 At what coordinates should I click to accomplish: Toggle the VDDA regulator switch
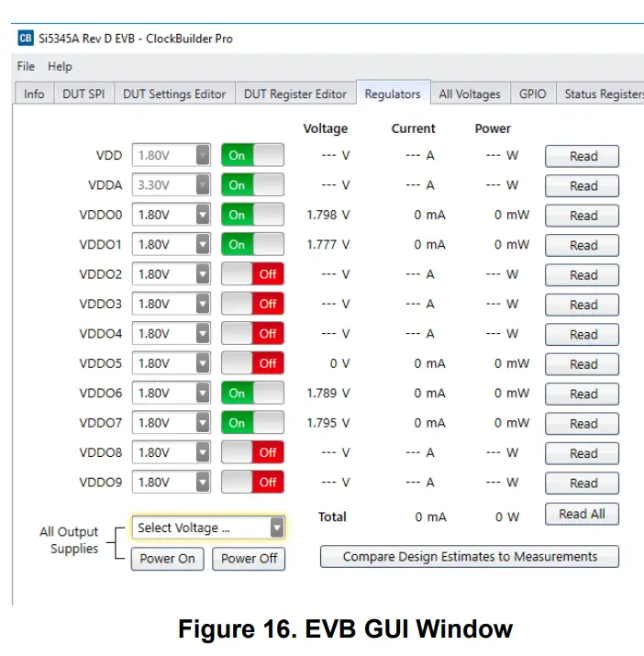click(x=252, y=185)
